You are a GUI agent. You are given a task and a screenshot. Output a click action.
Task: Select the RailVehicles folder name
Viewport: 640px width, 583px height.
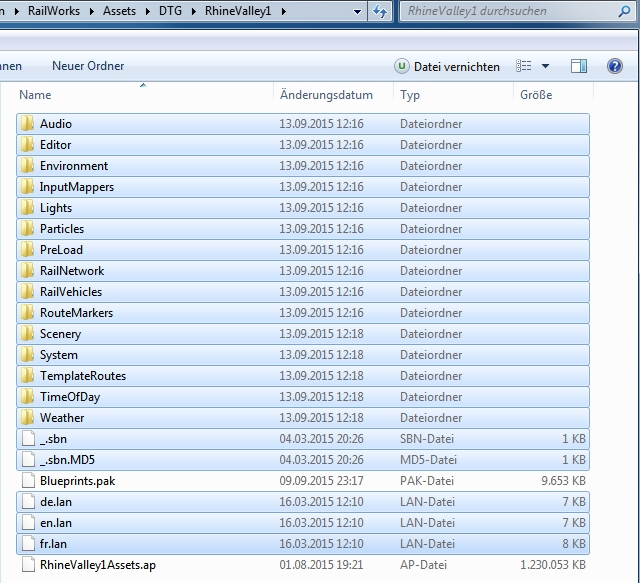coord(71,292)
